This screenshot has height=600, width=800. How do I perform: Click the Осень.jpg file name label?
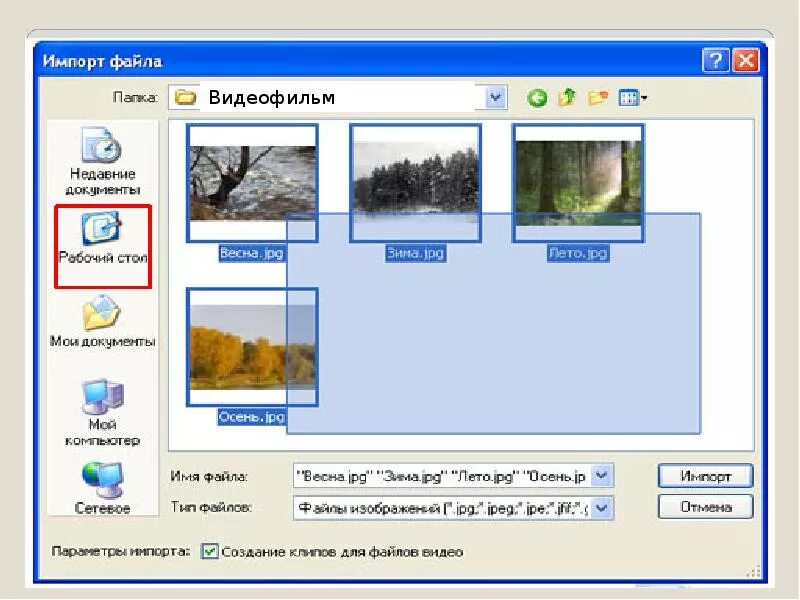(x=252, y=417)
